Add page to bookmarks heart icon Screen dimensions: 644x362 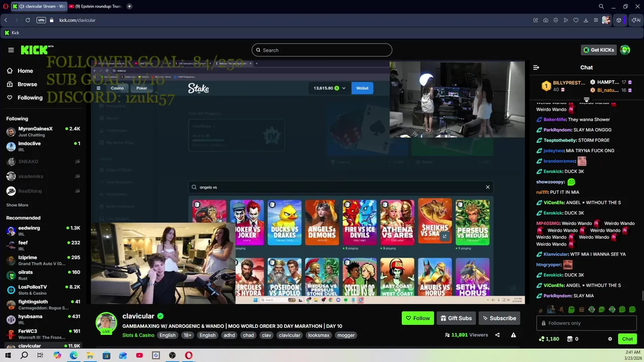(x=576, y=20)
